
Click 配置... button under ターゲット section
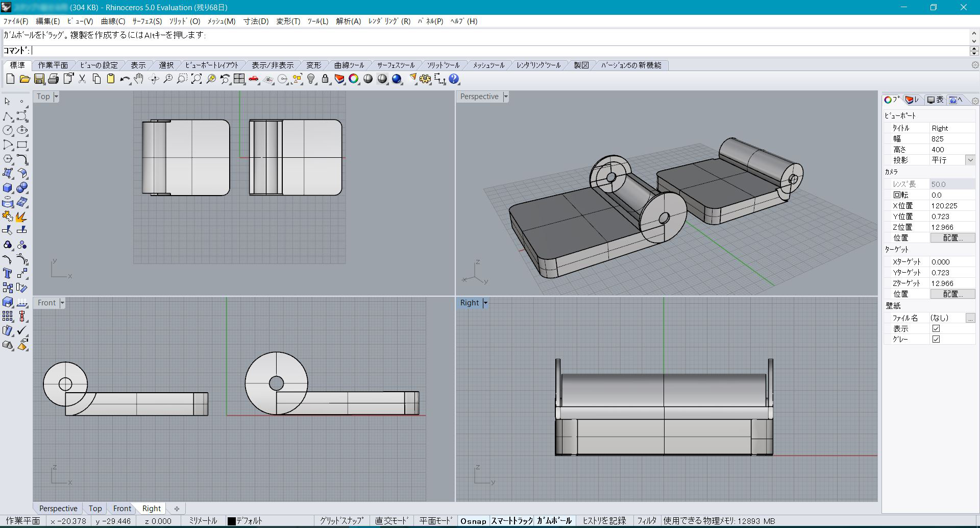pyautogui.click(x=952, y=294)
